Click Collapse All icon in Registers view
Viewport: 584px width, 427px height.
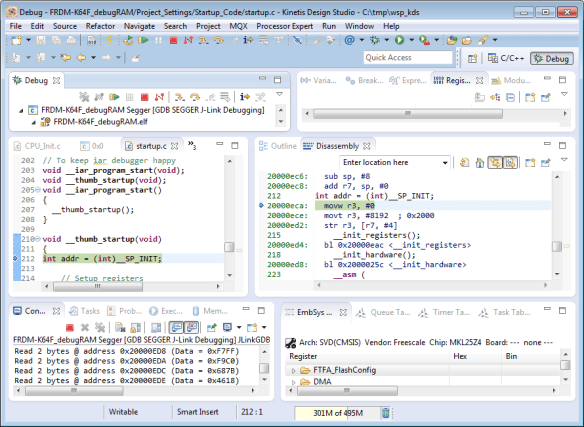coord(510,98)
